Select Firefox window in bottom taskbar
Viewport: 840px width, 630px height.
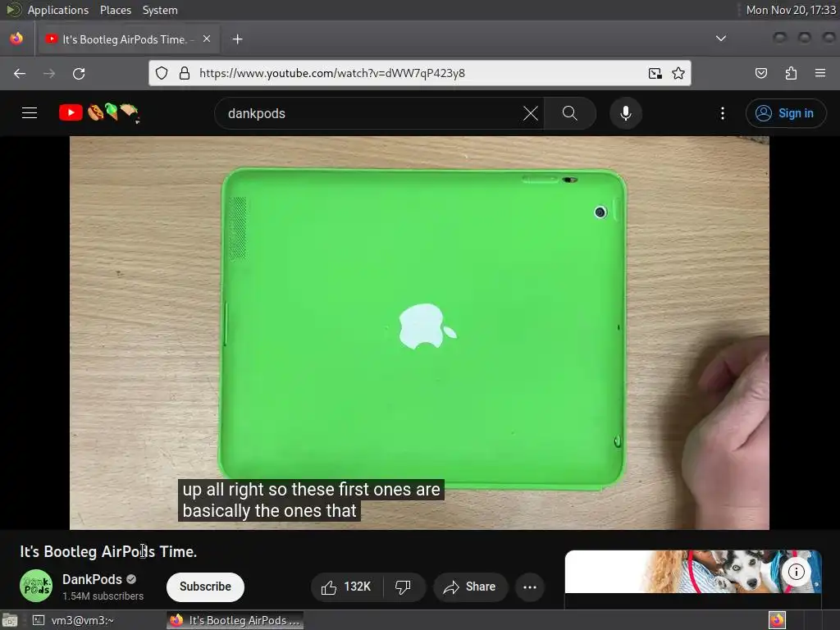click(235, 620)
